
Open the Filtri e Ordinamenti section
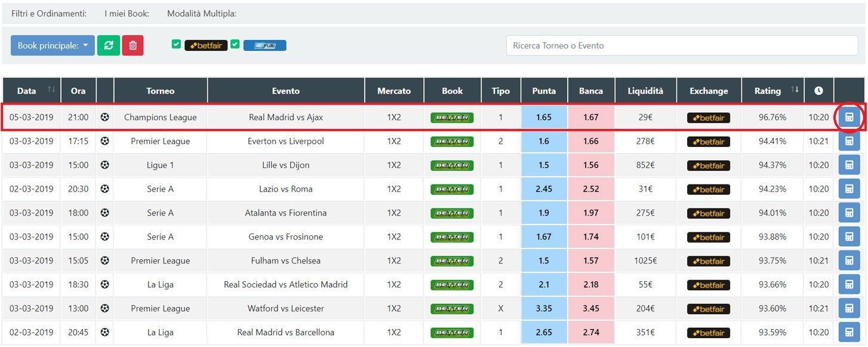coord(49,13)
